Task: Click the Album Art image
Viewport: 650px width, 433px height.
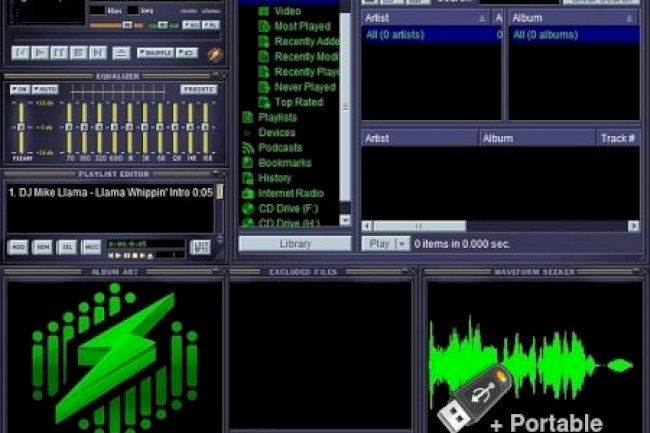Action: (x=114, y=357)
